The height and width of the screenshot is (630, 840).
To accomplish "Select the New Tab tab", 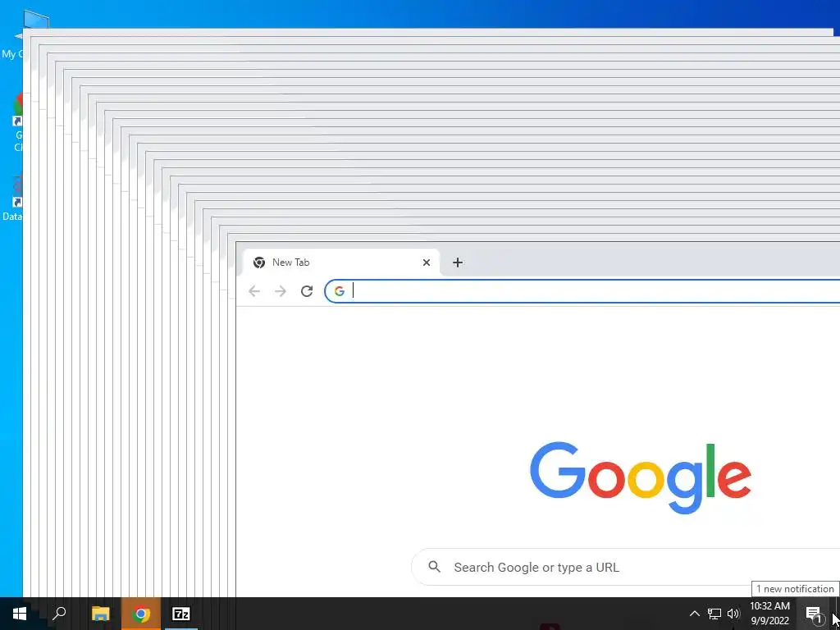I will pyautogui.click(x=340, y=262).
